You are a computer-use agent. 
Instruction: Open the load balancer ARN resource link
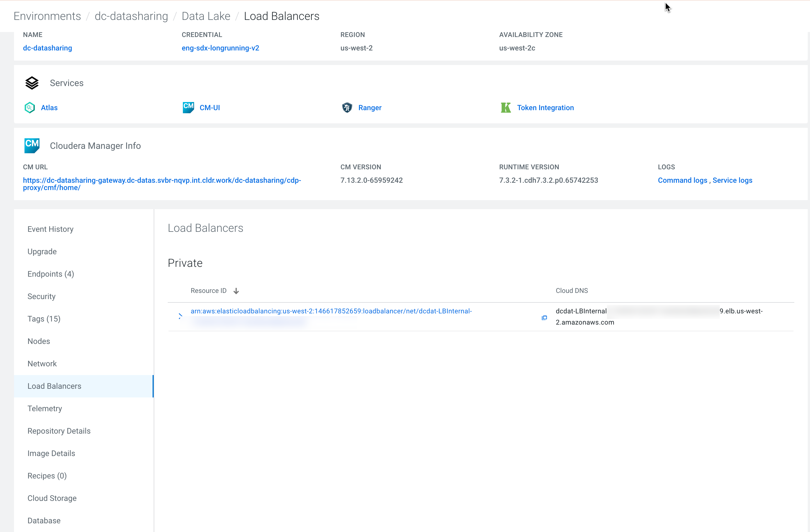point(331,311)
